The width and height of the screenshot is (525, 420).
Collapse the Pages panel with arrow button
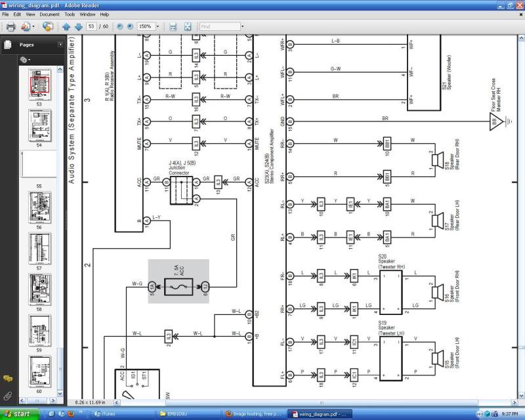(x=60, y=45)
